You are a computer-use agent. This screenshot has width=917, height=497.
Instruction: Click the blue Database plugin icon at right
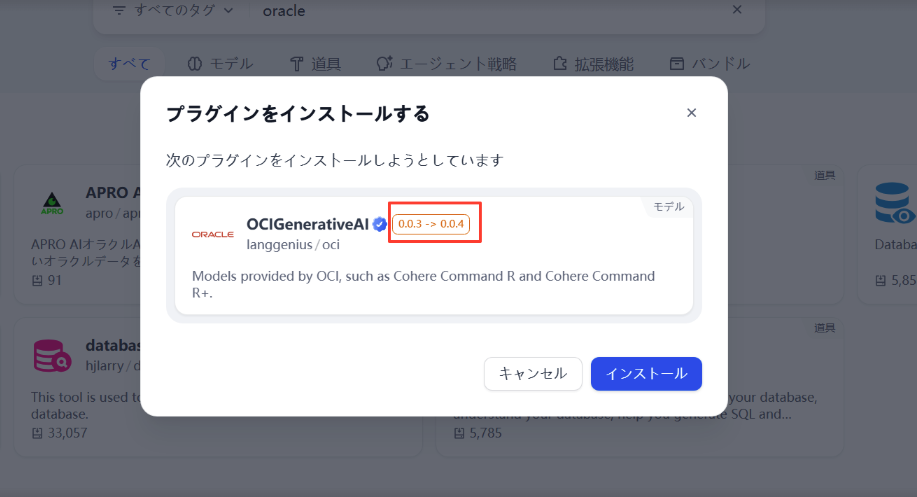[895, 203]
